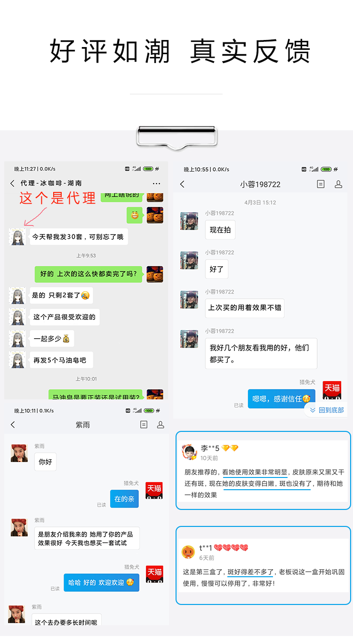Viewport: 353px width, 644px height.
Task: Go back from the 小蓉198722 chat
Action: click(182, 184)
